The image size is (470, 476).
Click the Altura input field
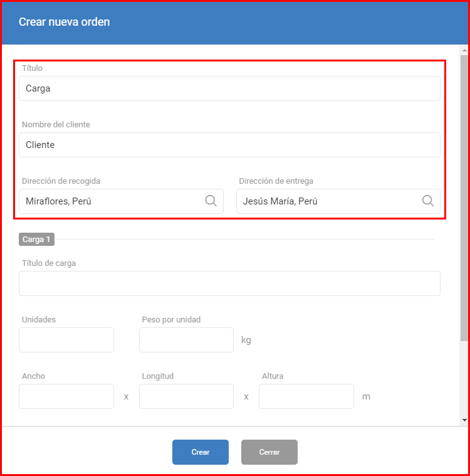click(x=306, y=396)
